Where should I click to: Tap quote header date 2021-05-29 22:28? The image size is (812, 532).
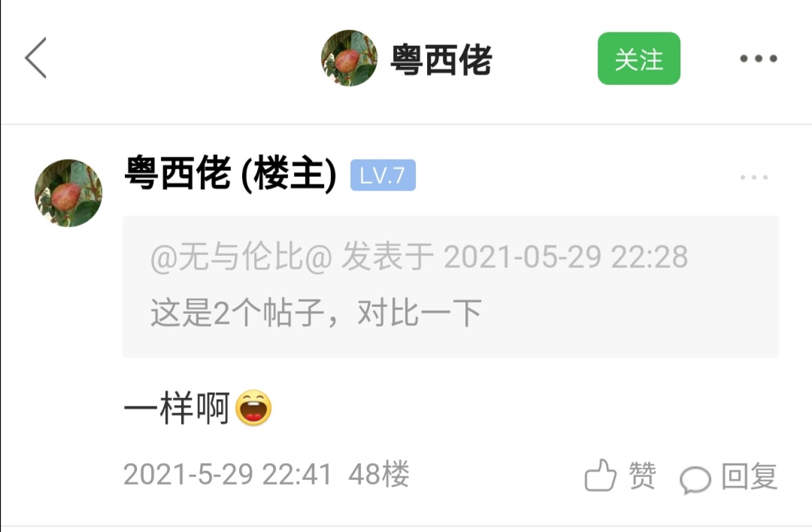click(566, 257)
